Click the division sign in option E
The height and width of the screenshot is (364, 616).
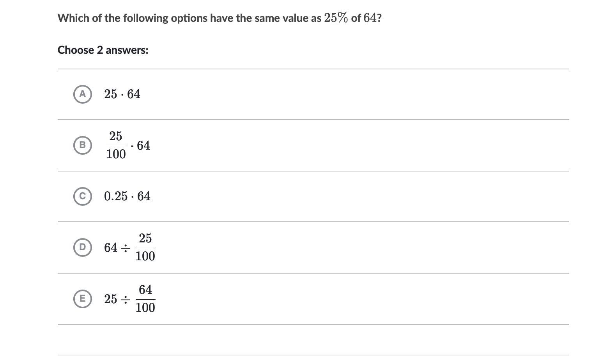coord(125,300)
